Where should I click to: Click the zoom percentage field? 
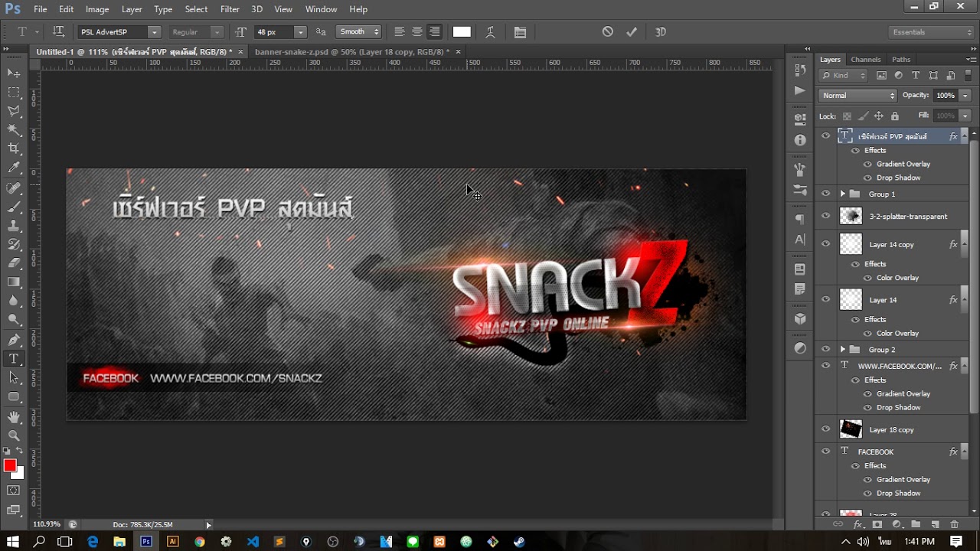(47, 524)
